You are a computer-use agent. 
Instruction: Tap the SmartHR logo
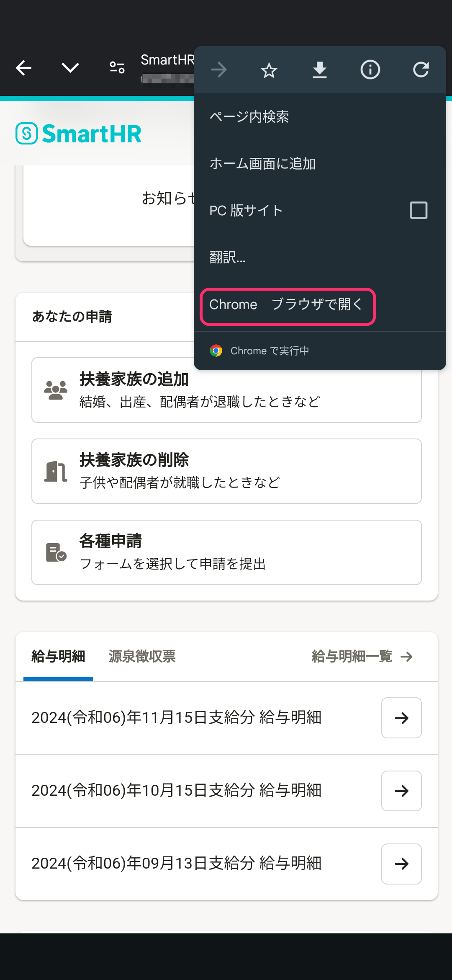click(79, 133)
